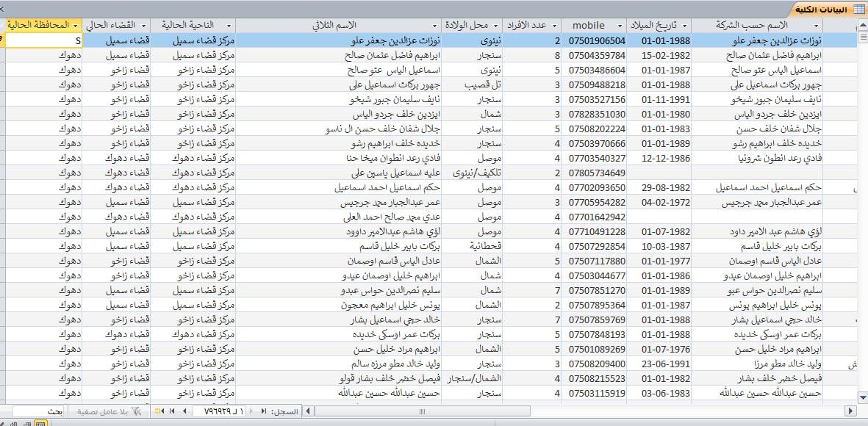The width and height of the screenshot is (868, 426).
Task: Open the 'عدد الافراد' column dropdown arrow
Action: tap(553, 25)
